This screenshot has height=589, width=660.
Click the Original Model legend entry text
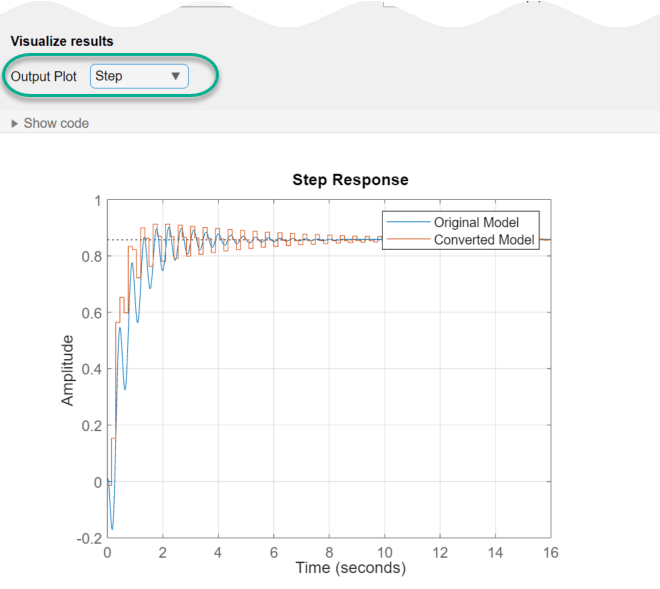point(476,222)
